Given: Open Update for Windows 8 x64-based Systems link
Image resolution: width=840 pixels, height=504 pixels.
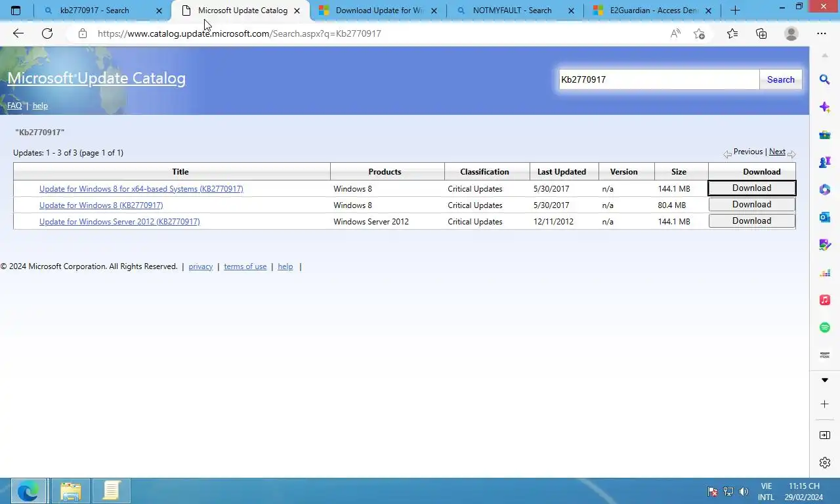Looking at the screenshot, I should click(x=141, y=189).
